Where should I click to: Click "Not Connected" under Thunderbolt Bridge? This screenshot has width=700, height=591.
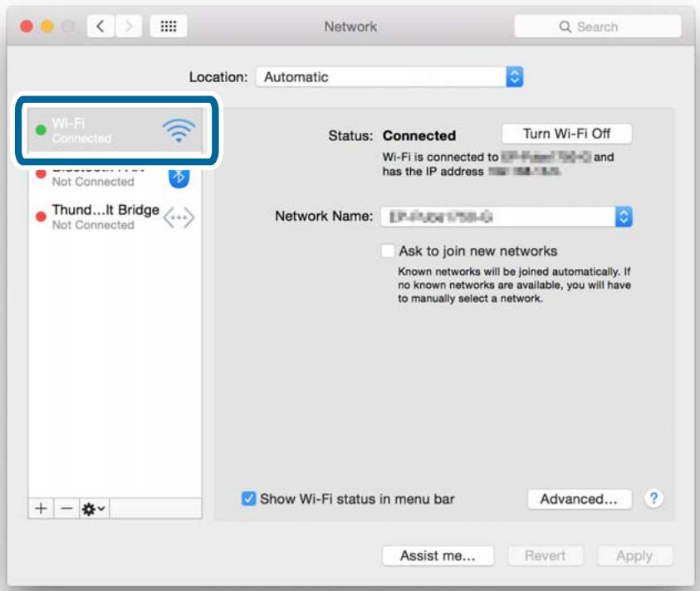[93, 225]
